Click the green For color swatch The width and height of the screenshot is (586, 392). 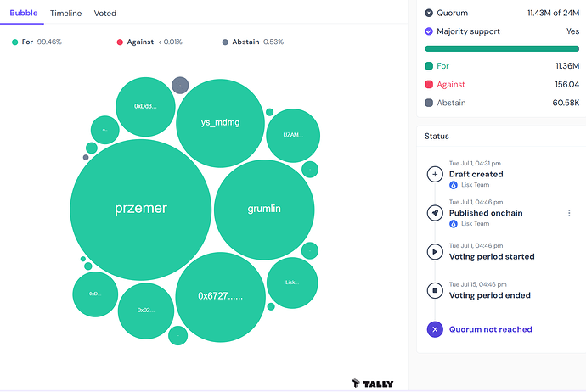click(x=429, y=66)
